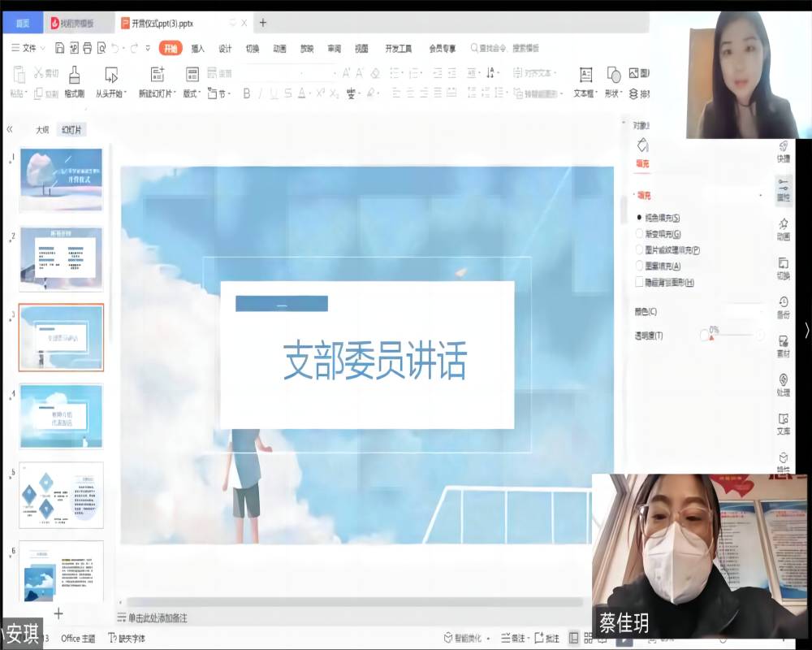Click the Shapes (形状) icon
This screenshot has width=812, height=650.
tap(613, 76)
